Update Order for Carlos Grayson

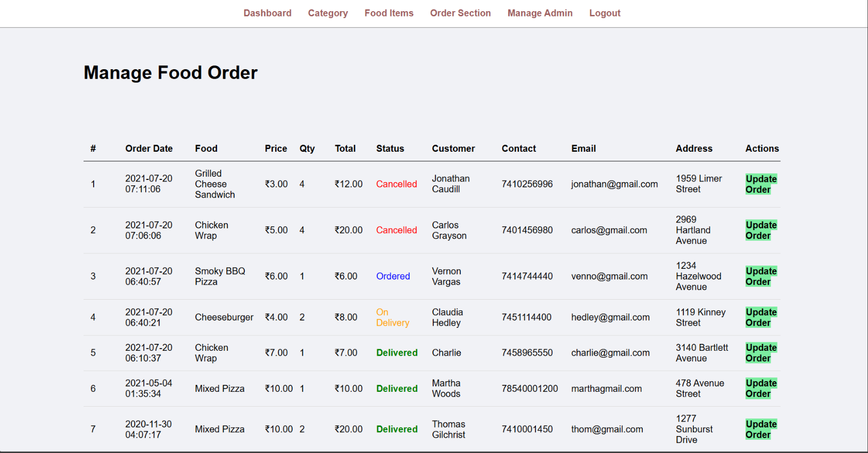pos(761,230)
